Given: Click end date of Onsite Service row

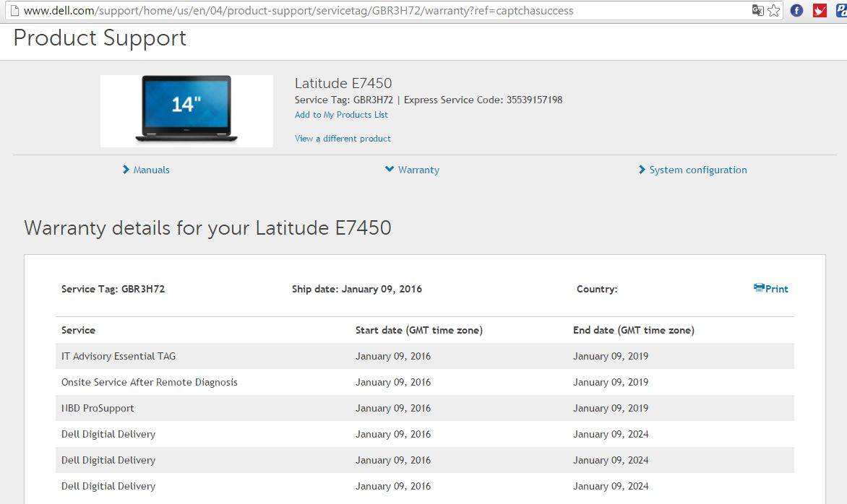Looking at the screenshot, I should [x=611, y=382].
